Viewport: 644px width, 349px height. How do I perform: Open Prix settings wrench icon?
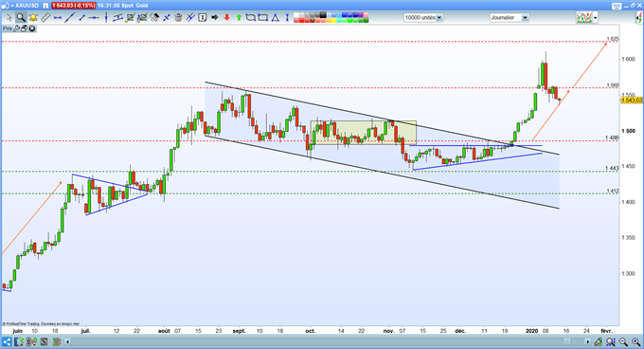tap(17, 28)
